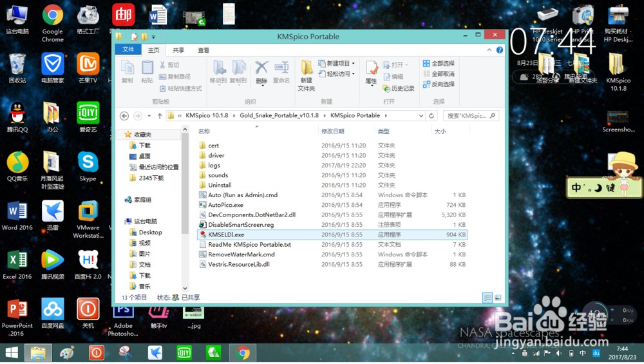644x364 pixels.
Task: Click Select all (全部选择)
Action: coord(439,63)
